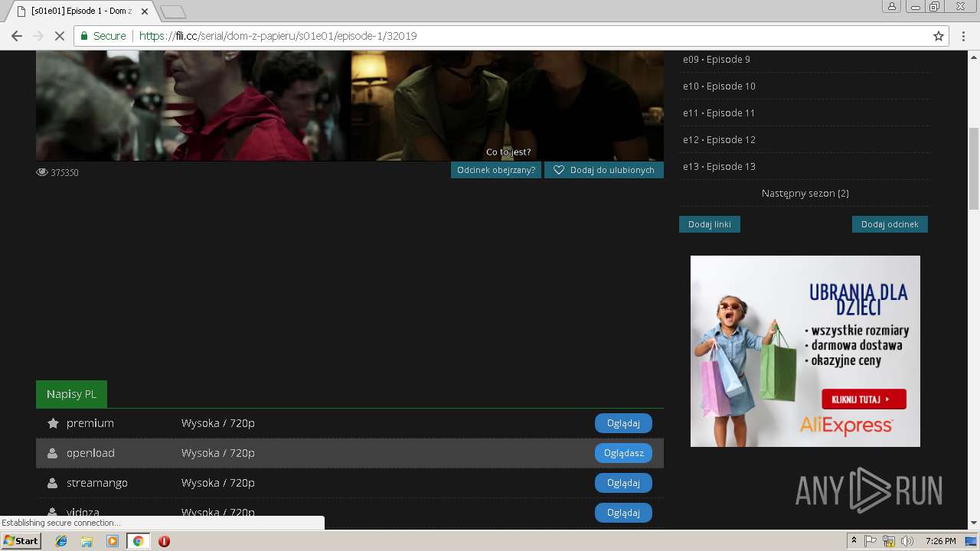980x551 pixels.
Task: Click the Chrome user profile icon
Action: tap(892, 6)
